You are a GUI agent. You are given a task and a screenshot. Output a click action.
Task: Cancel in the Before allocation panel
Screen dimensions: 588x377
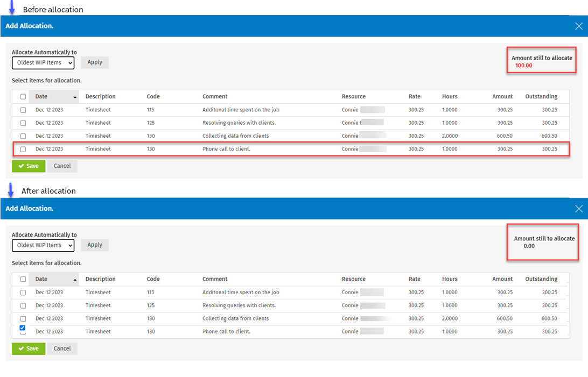coord(62,166)
